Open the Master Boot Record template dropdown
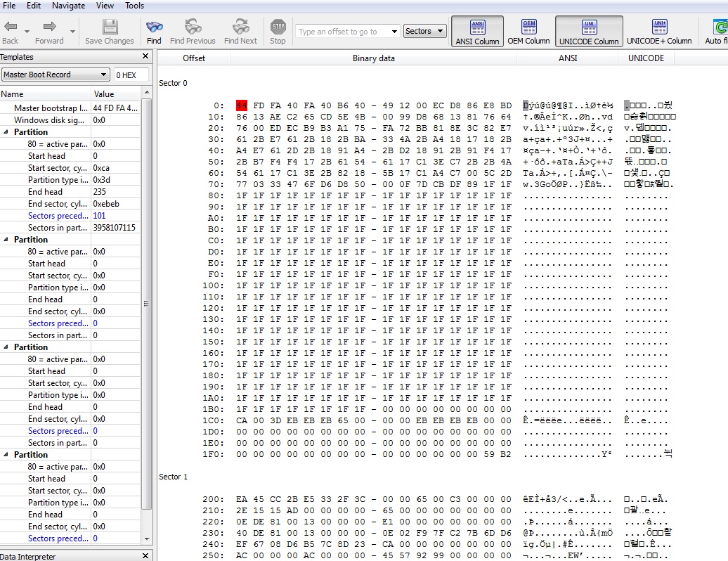This screenshot has height=561, width=728. (x=56, y=75)
